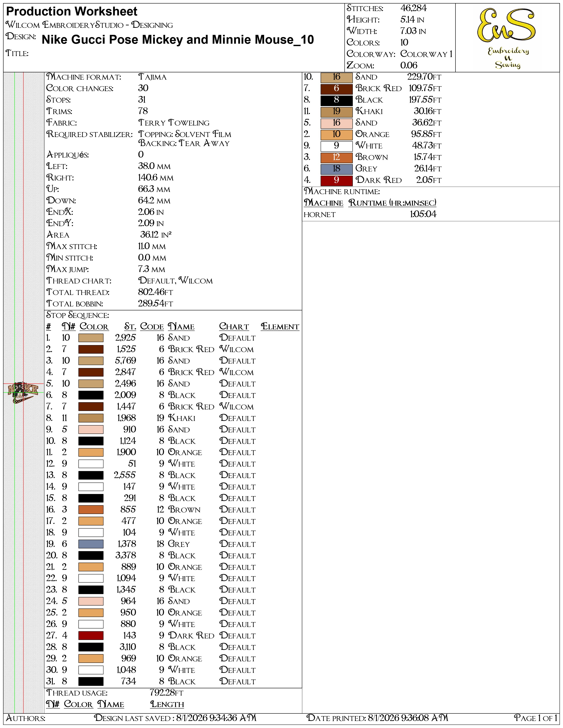Select the pink Sand swatch in stop row 9
Viewport: 563px width, 728px height.
pos(91,430)
